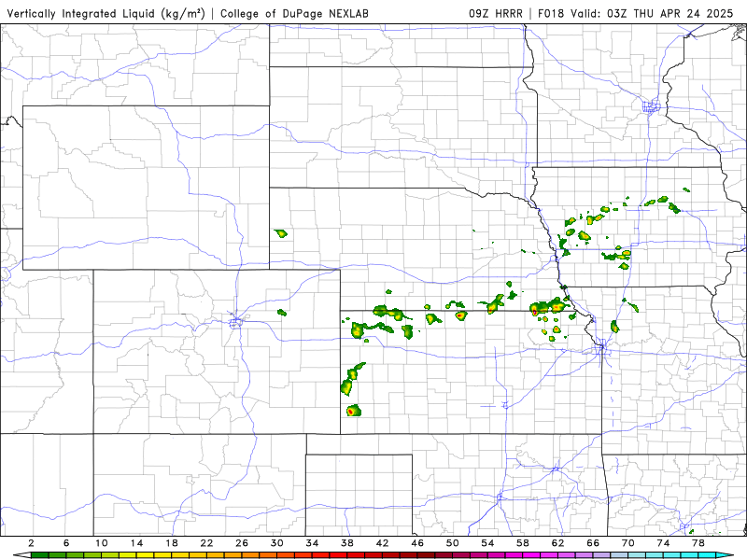This screenshot has width=747, height=560.
Task: Click the color scale label "38"
Action: [x=347, y=543]
